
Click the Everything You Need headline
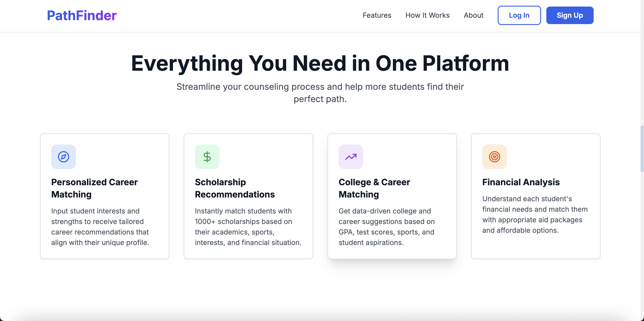pyautogui.click(x=320, y=63)
